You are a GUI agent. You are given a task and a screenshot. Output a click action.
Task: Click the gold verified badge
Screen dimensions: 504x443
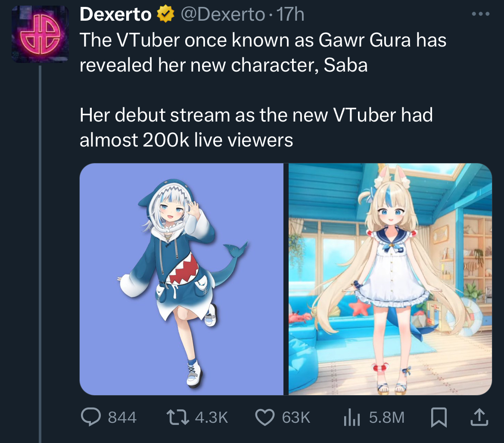[x=165, y=14]
